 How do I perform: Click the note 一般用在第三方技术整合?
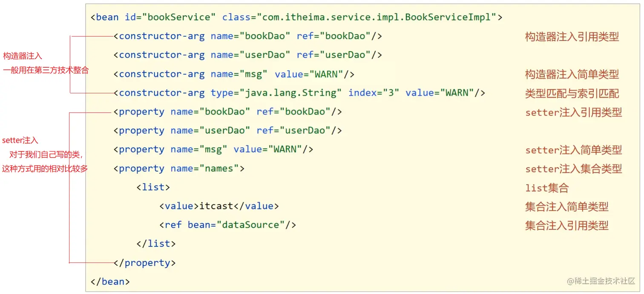(x=46, y=70)
